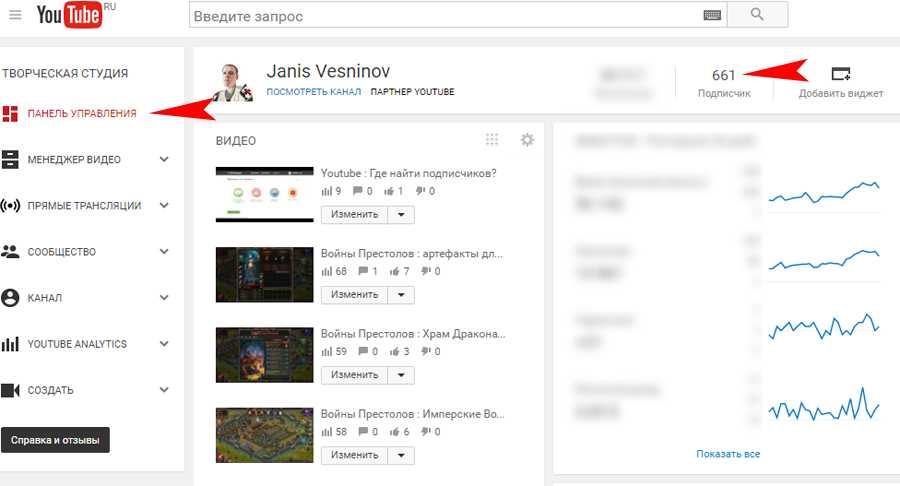The image size is (900, 486).
Task: Open Менеджер видео menu item
Action: coord(74,160)
